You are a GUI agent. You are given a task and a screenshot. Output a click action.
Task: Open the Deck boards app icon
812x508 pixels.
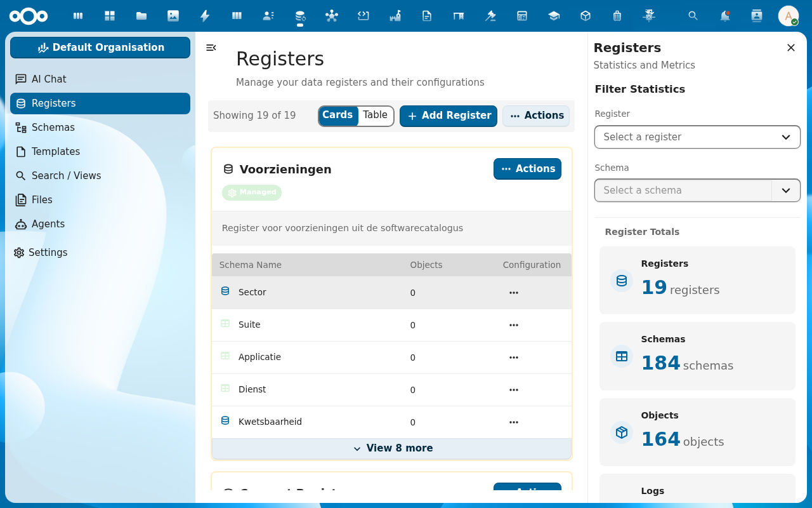(237, 16)
